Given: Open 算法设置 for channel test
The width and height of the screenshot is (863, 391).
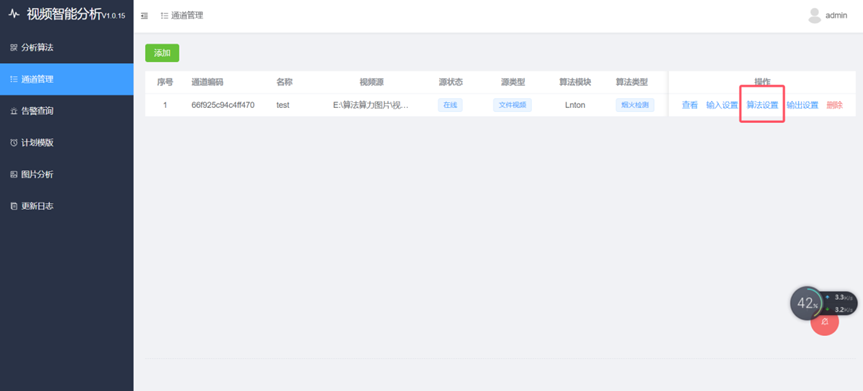Looking at the screenshot, I should (x=762, y=105).
